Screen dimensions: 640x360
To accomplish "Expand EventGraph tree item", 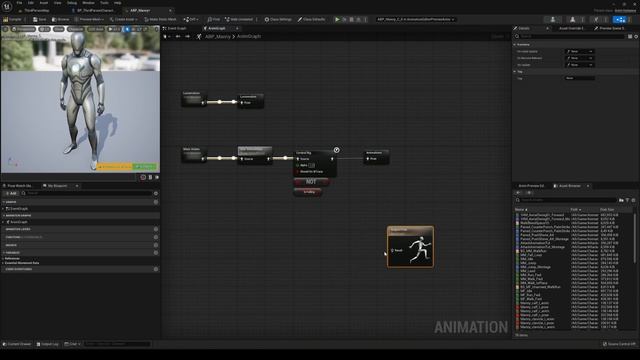I will point(3,209).
